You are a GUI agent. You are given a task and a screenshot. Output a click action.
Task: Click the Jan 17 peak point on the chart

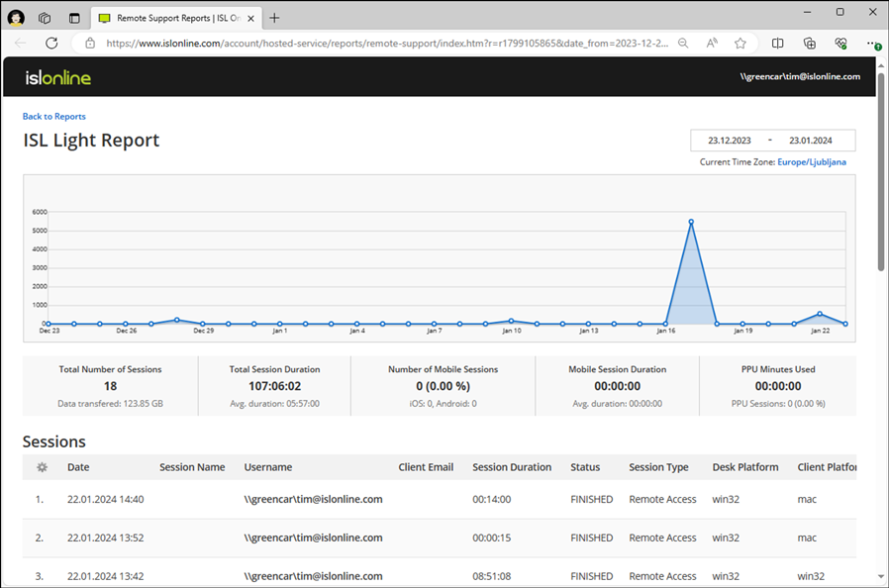click(691, 222)
